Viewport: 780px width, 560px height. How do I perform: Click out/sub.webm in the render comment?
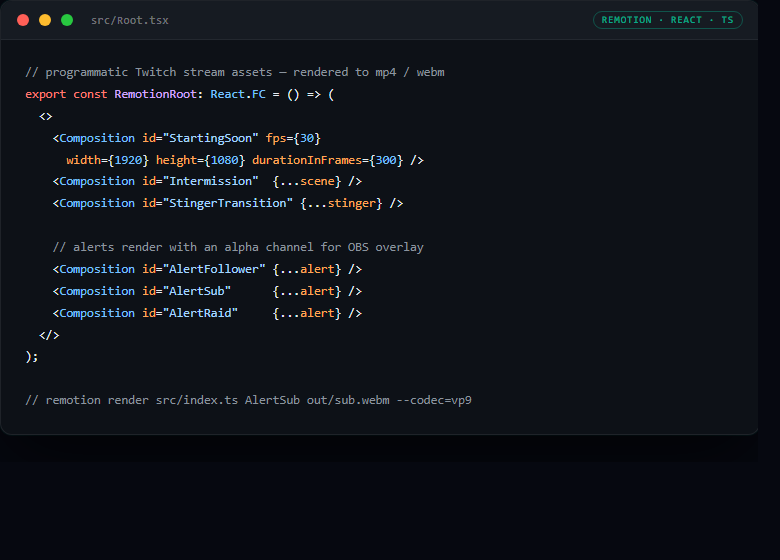pyautogui.click(x=348, y=400)
